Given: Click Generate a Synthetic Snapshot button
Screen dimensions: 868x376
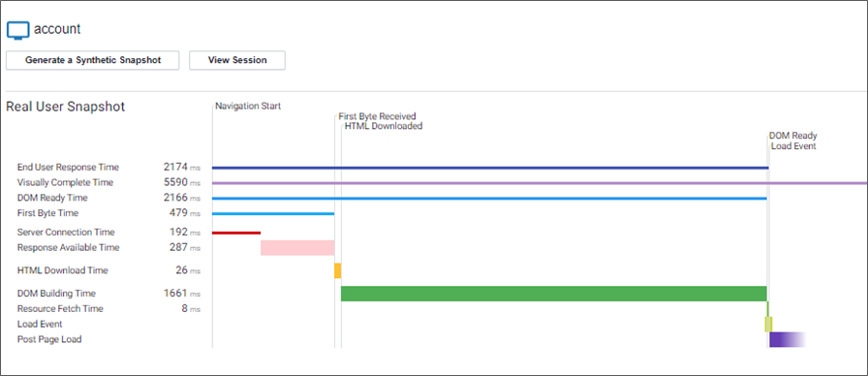Looking at the screenshot, I should point(92,60).
